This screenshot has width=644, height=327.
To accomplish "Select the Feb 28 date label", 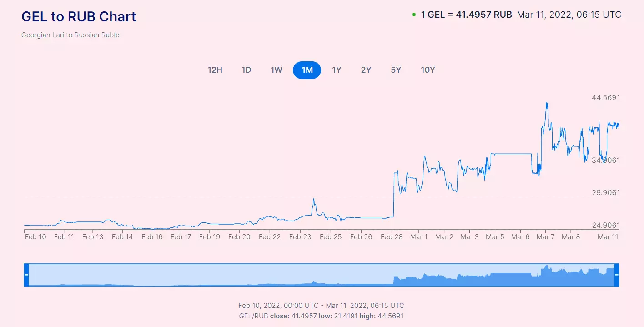I will (x=392, y=236).
